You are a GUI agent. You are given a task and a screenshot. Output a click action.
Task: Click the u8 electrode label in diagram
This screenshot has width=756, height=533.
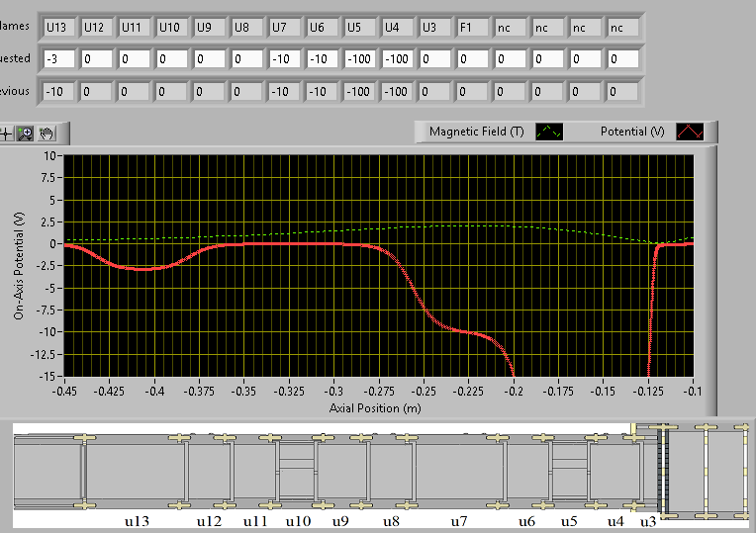(x=391, y=521)
